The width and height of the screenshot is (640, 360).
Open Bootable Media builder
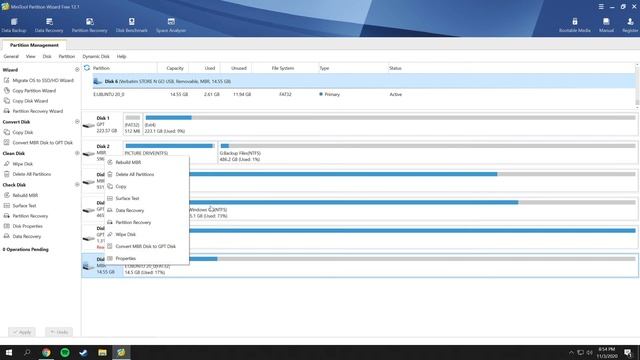(x=575, y=25)
